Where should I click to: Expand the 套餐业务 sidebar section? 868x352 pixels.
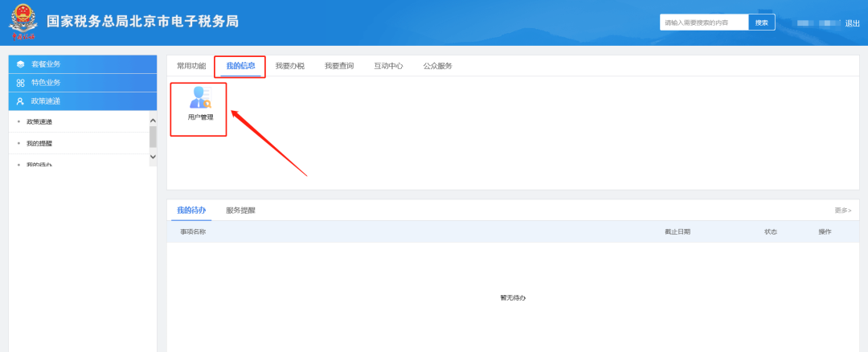(83, 64)
